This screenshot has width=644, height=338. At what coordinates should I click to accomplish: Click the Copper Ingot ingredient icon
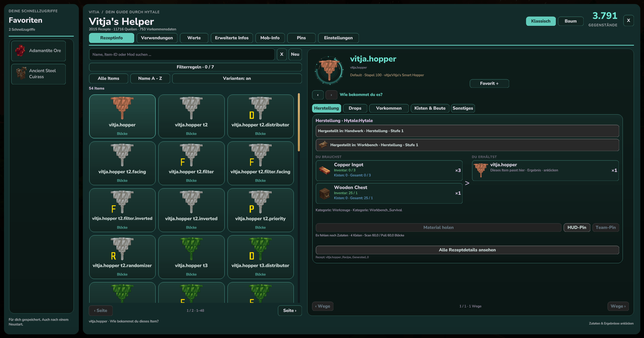(x=324, y=171)
